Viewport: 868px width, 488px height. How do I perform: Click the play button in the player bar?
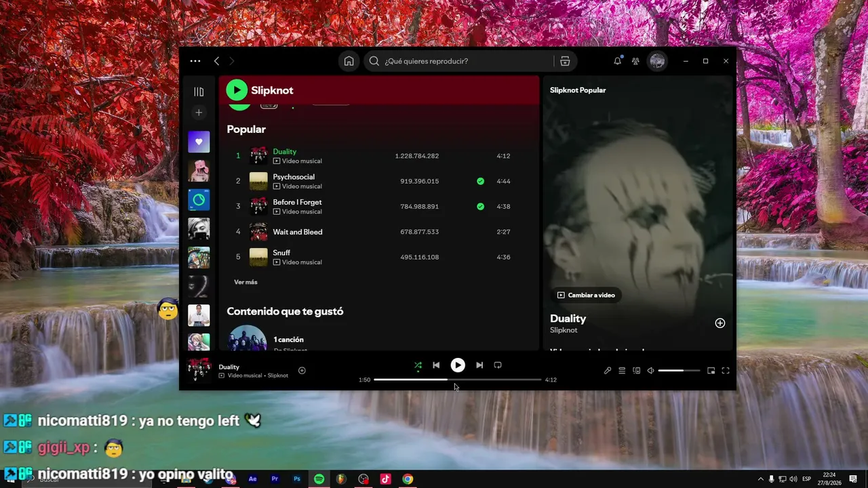(458, 365)
